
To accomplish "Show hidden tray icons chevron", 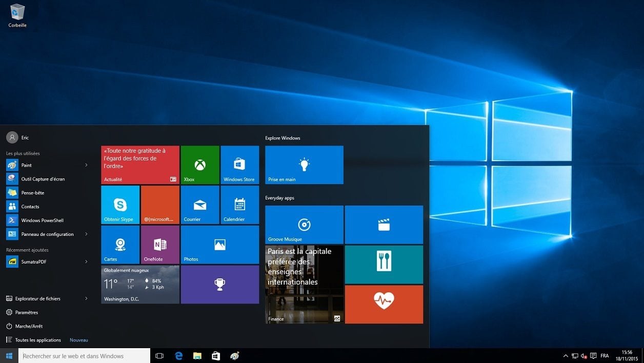I will [566, 356].
